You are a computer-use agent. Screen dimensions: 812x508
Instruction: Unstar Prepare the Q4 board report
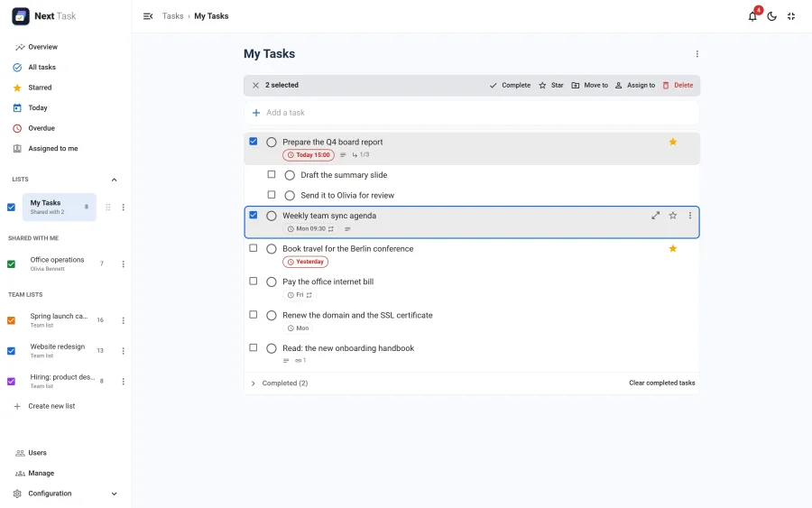pos(673,142)
